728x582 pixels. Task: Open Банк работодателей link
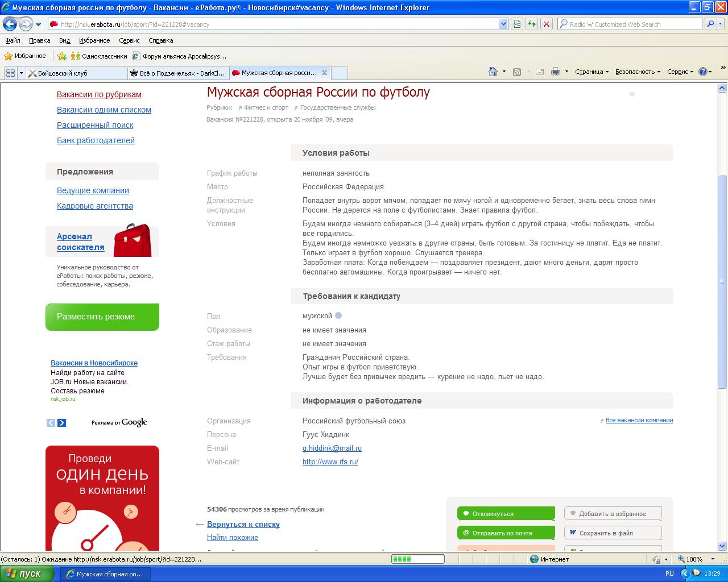point(96,140)
